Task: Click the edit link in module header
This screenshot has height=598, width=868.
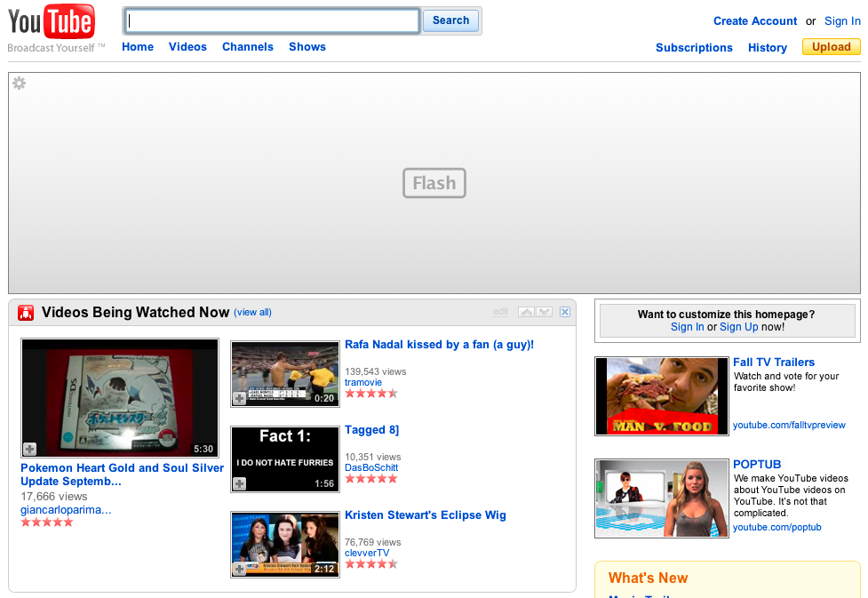Action: click(500, 312)
